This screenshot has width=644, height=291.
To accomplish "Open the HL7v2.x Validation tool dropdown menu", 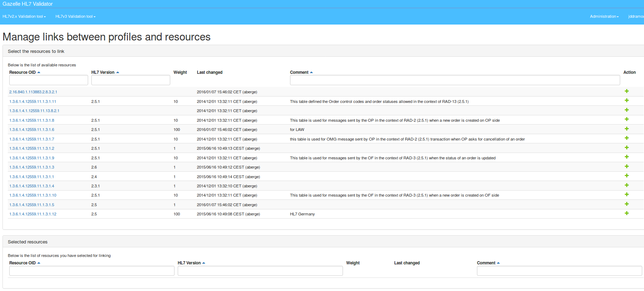I will coord(24,16).
